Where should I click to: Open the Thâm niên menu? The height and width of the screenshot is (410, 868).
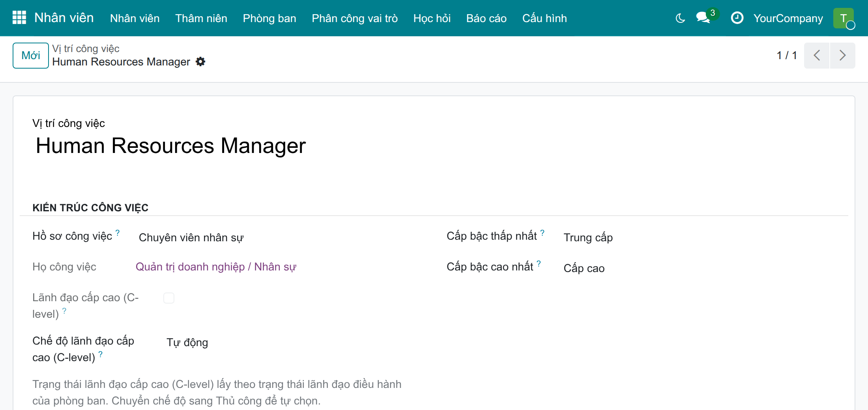coord(201,18)
